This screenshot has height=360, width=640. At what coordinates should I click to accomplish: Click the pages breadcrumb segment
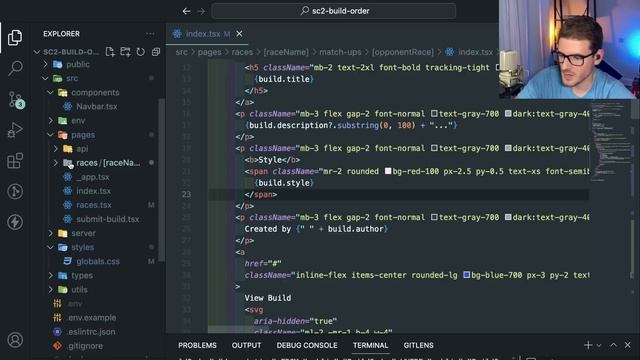(x=209, y=52)
